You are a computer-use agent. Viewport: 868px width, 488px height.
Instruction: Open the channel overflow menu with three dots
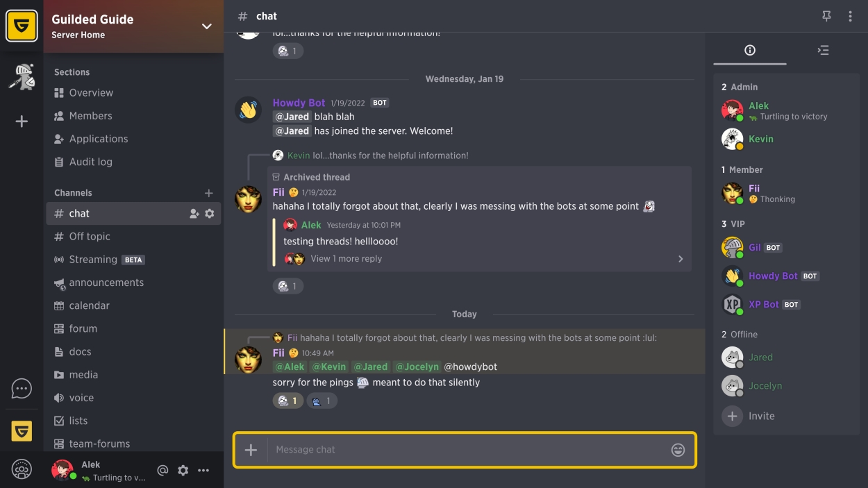tap(850, 15)
